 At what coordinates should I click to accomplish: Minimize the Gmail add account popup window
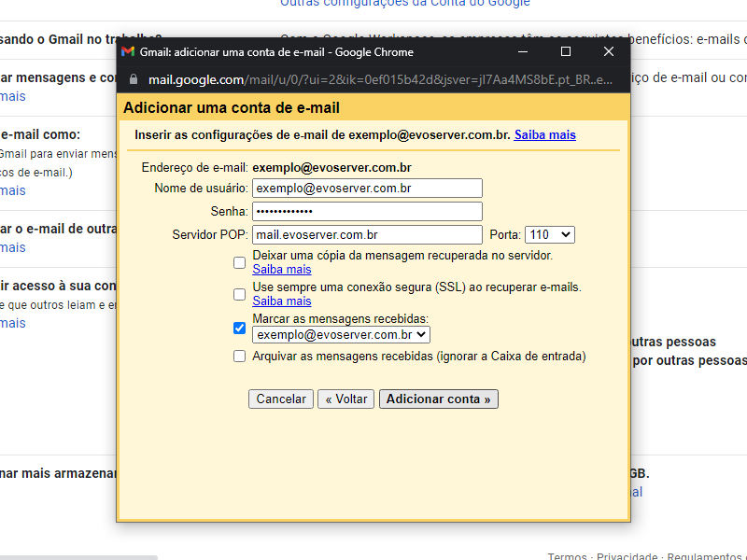coord(523,51)
